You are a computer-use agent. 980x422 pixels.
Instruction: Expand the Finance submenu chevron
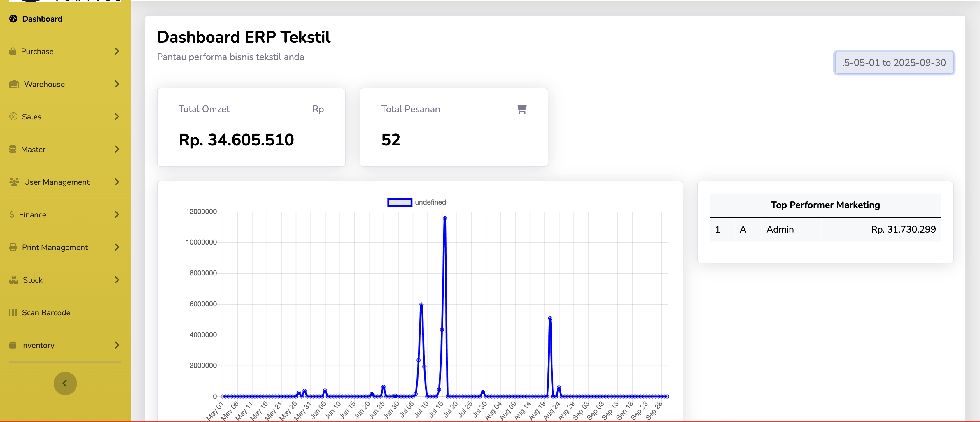pos(117,215)
